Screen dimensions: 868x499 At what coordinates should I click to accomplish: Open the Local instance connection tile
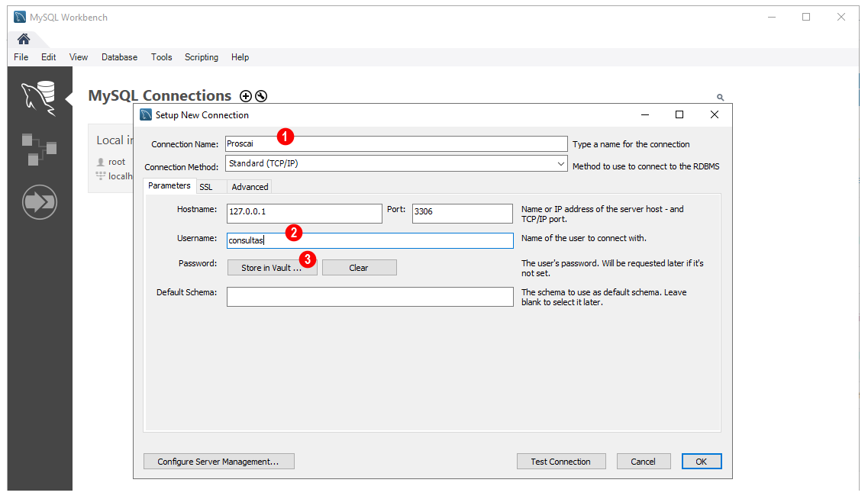tap(111, 158)
